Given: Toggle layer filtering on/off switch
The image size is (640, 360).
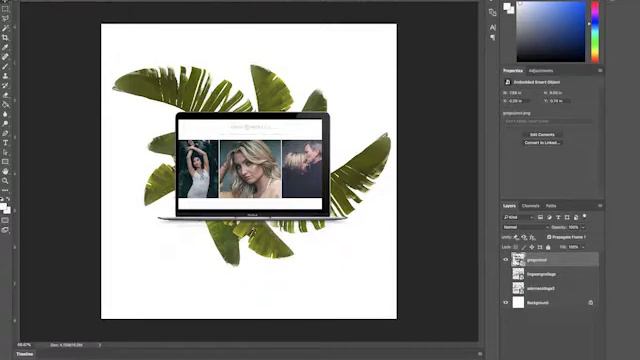Looking at the screenshot, I should 584,216.
